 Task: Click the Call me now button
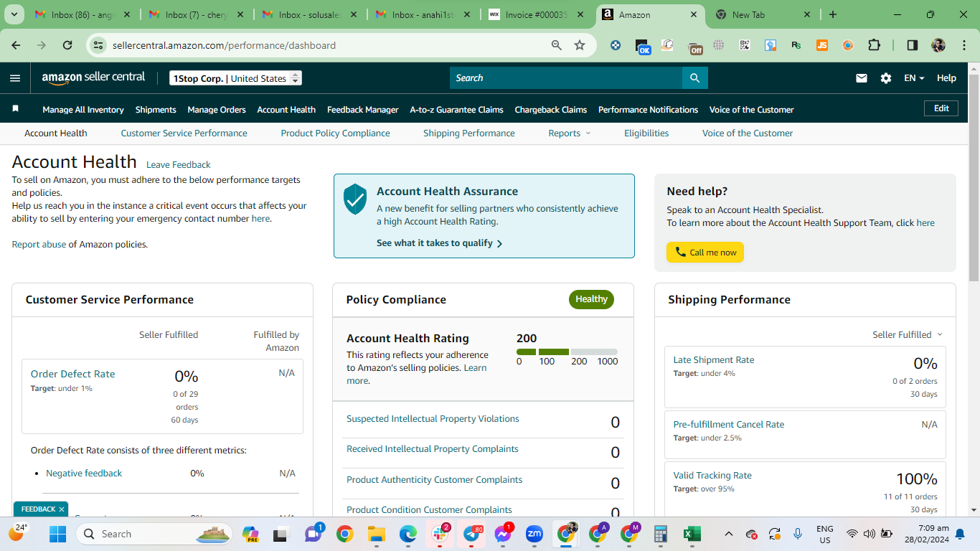pyautogui.click(x=705, y=252)
